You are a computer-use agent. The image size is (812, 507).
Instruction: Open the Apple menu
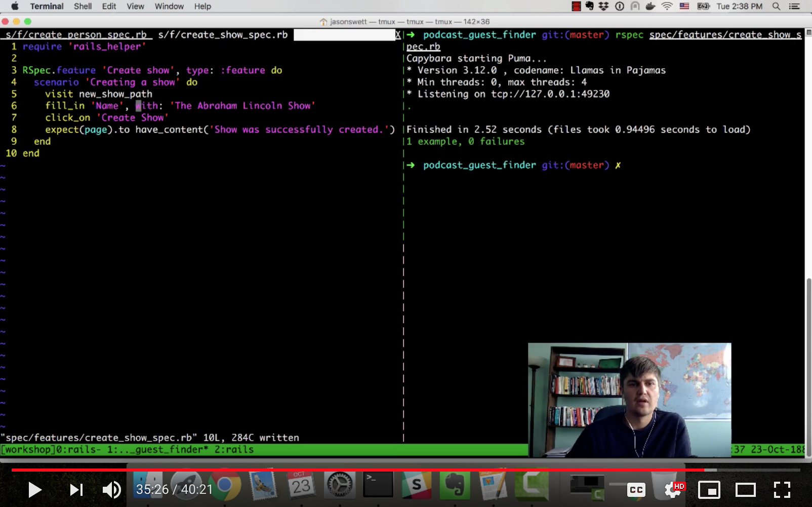click(x=14, y=6)
